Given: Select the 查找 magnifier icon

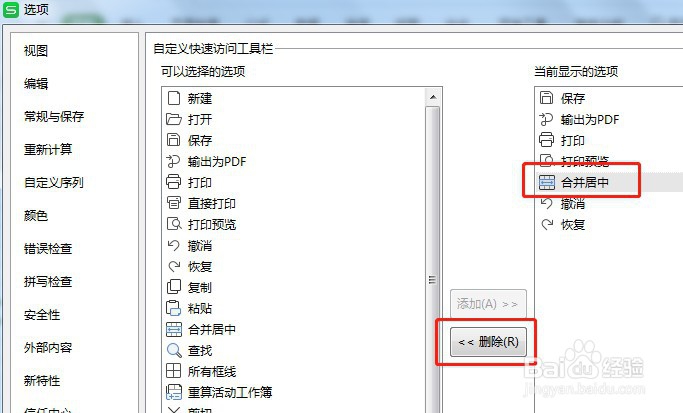Looking at the screenshot, I should tap(174, 350).
